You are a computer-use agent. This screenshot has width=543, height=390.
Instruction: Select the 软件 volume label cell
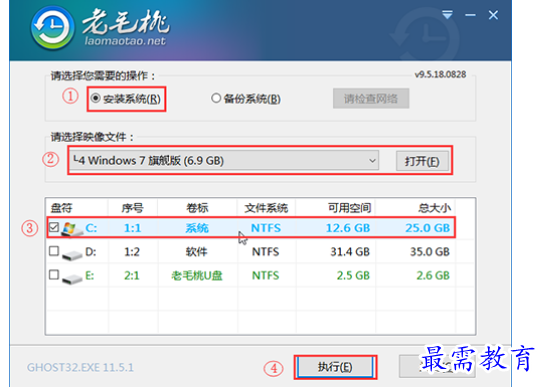tap(196, 251)
